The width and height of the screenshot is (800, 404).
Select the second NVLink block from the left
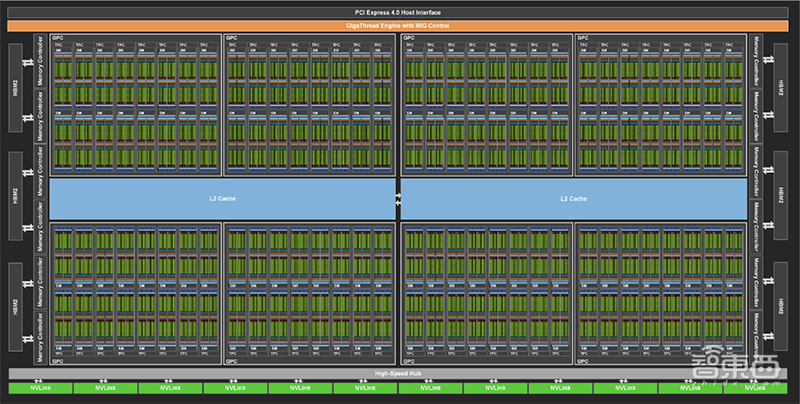tap(105, 388)
